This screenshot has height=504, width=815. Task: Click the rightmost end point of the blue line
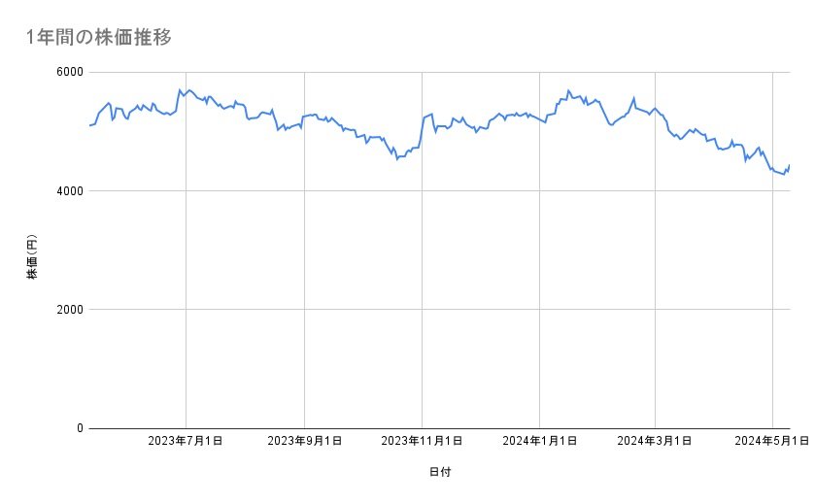789,165
